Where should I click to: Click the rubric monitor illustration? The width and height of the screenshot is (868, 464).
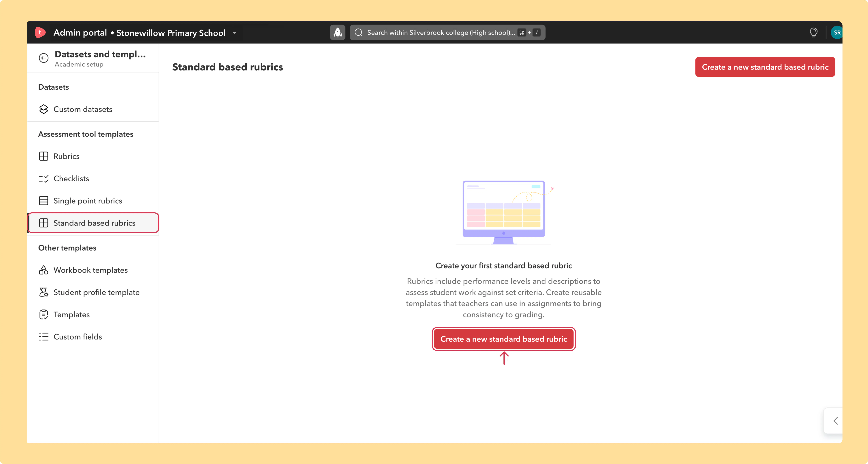tap(505, 212)
